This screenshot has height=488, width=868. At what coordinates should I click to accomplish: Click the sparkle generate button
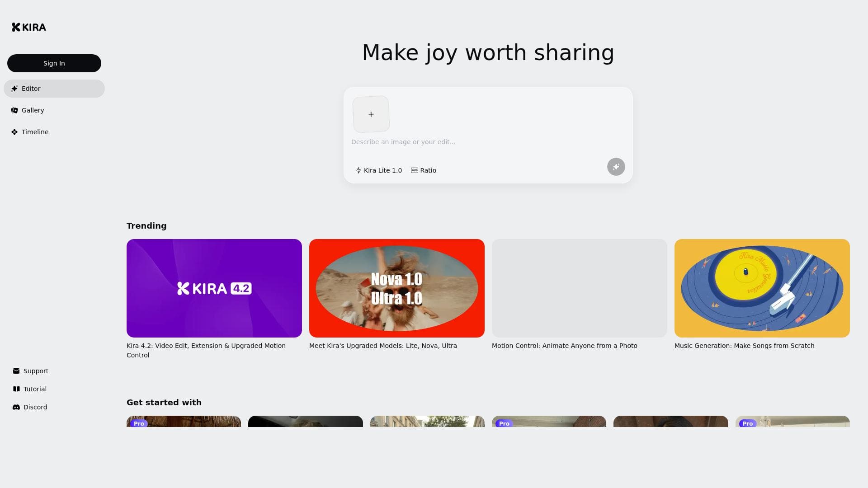[616, 167]
